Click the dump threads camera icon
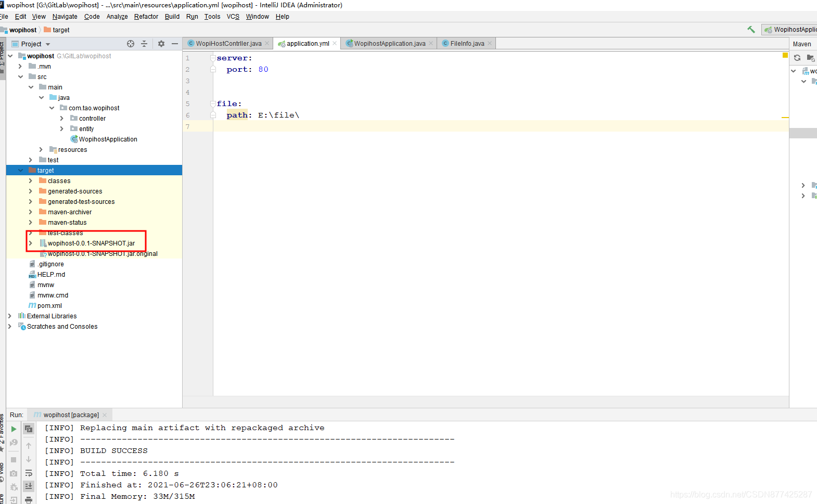 (14, 473)
